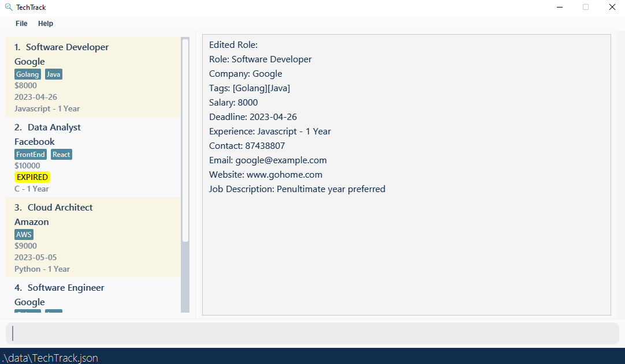Click Role: Software Developer result line
Screen dimensions: 625x364
[261, 59]
